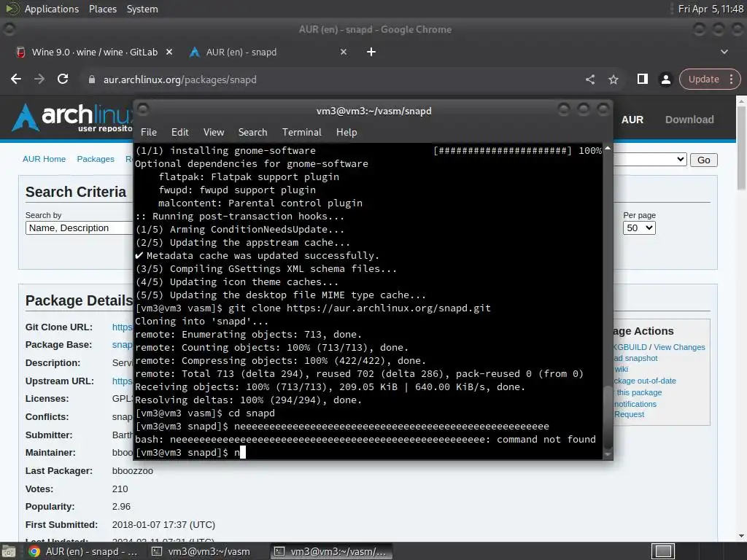Open the terminal Help menu
The width and height of the screenshot is (747, 560).
pos(347,132)
